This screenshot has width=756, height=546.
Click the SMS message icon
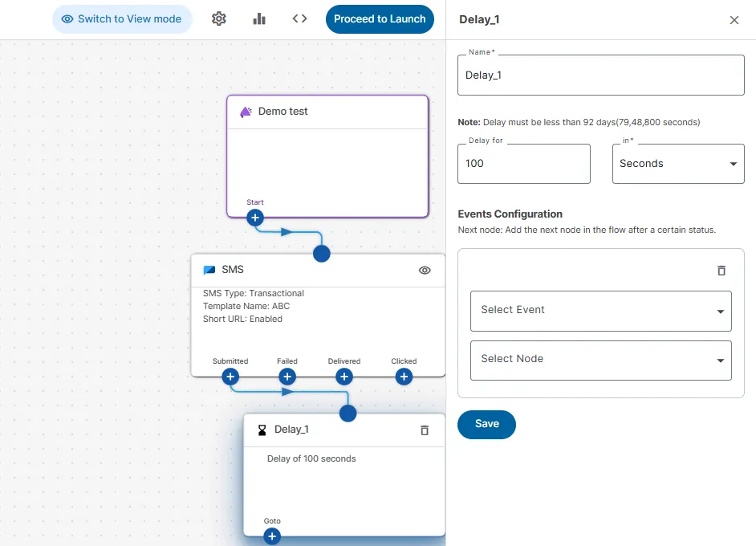(209, 270)
